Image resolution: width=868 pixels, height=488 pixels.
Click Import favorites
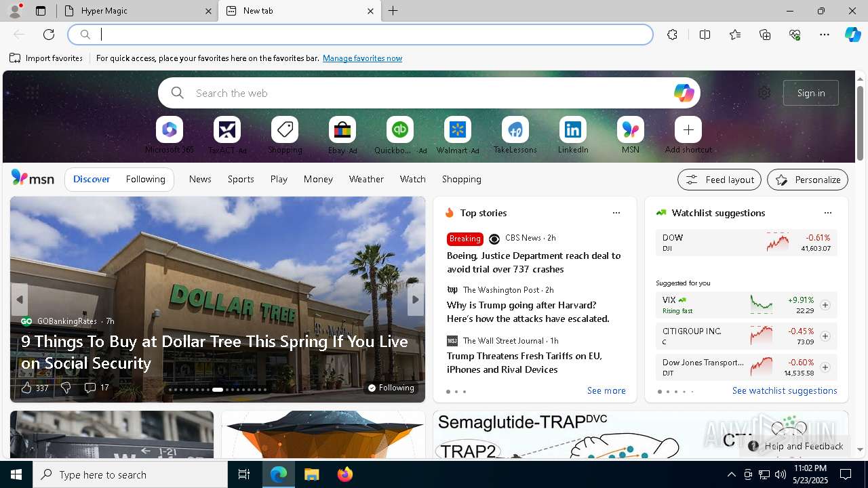46,58
